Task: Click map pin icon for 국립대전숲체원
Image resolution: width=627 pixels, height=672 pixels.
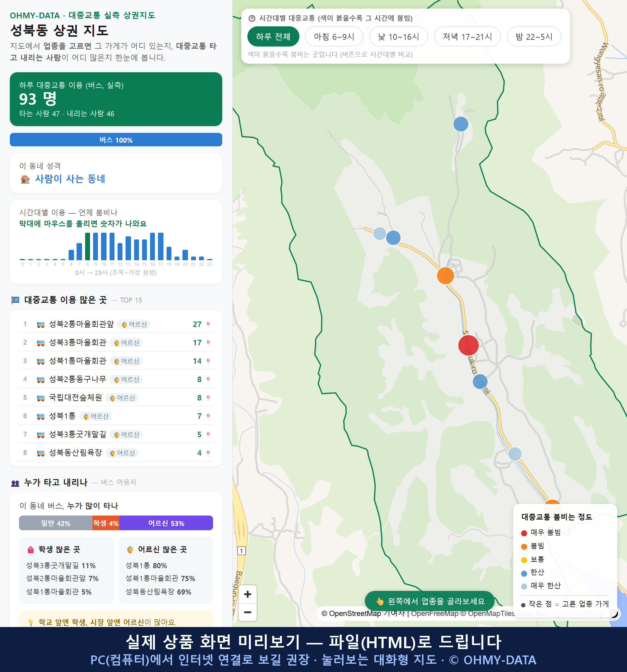Action: point(208,398)
